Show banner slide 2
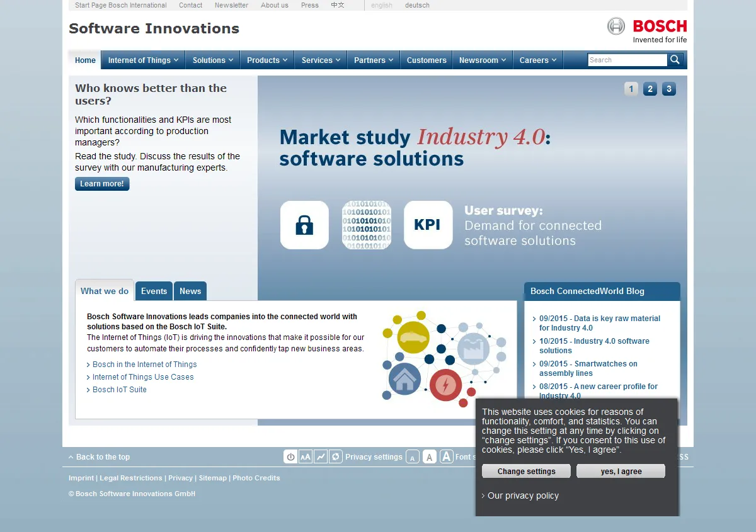756x532 pixels. [x=650, y=89]
